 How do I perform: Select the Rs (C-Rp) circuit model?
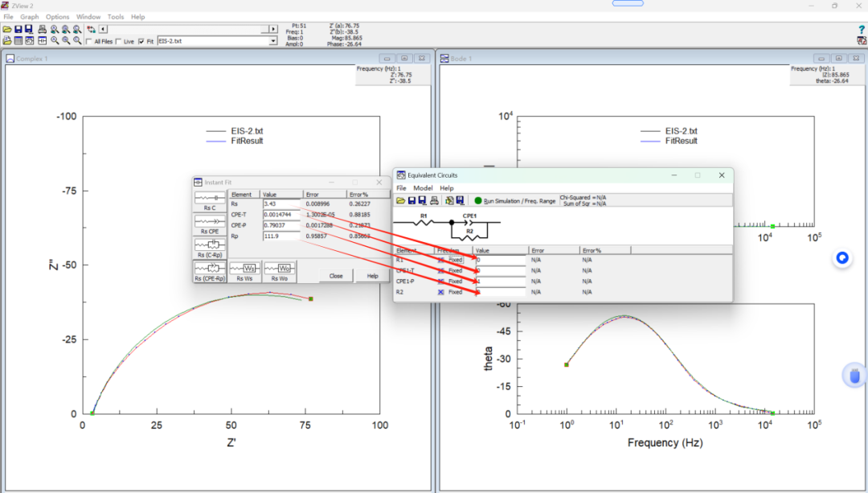(210, 248)
